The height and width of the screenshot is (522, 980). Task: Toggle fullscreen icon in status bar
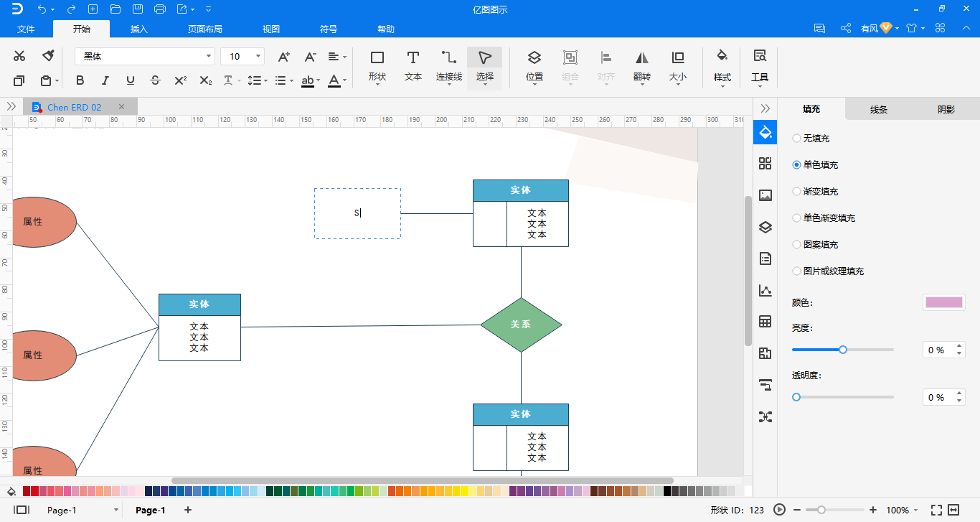pyautogui.click(x=936, y=510)
